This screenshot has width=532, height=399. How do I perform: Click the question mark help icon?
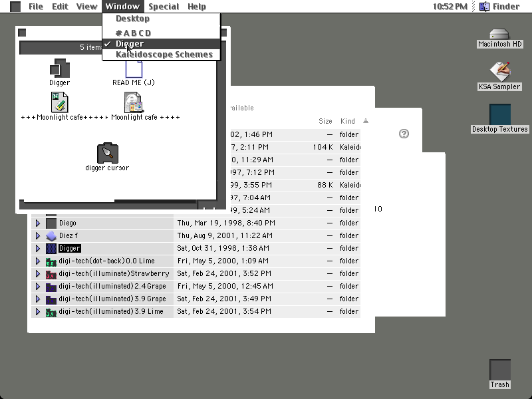pyautogui.click(x=404, y=134)
